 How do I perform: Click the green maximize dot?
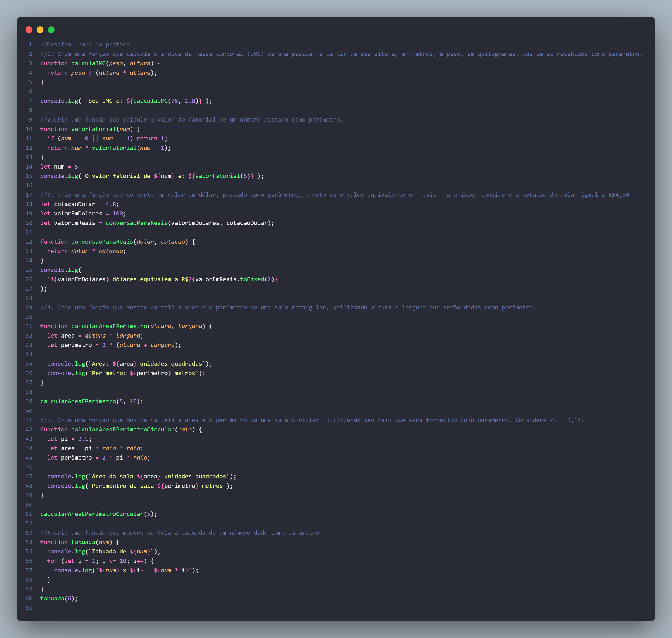click(51, 30)
